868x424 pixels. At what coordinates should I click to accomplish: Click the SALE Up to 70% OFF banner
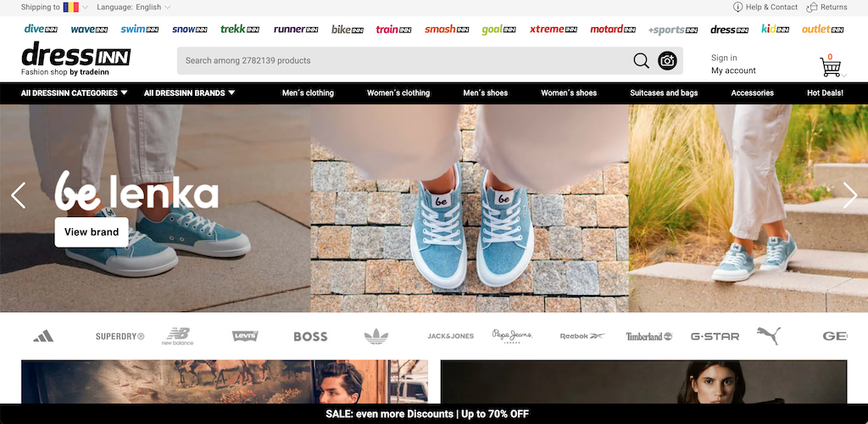pos(427,414)
